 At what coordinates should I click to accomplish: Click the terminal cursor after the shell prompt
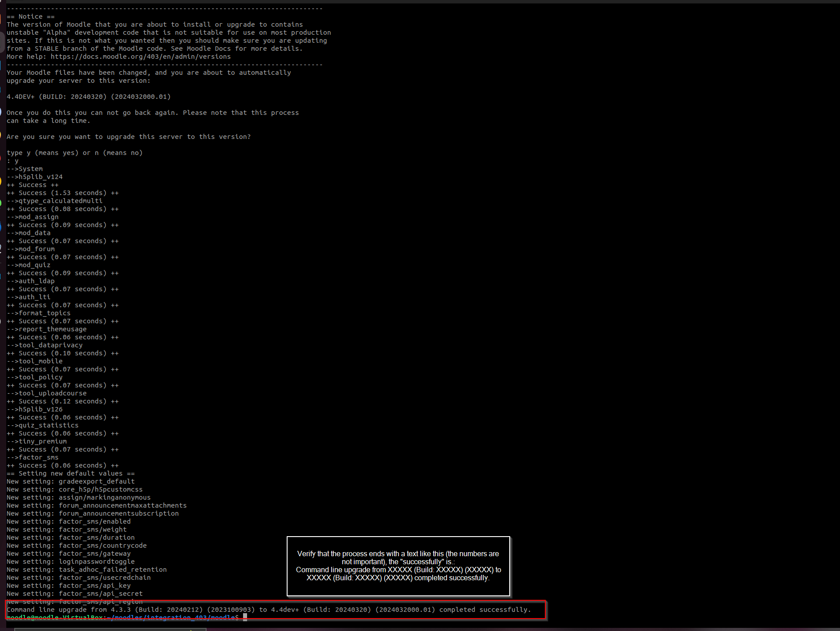point(245,617)
